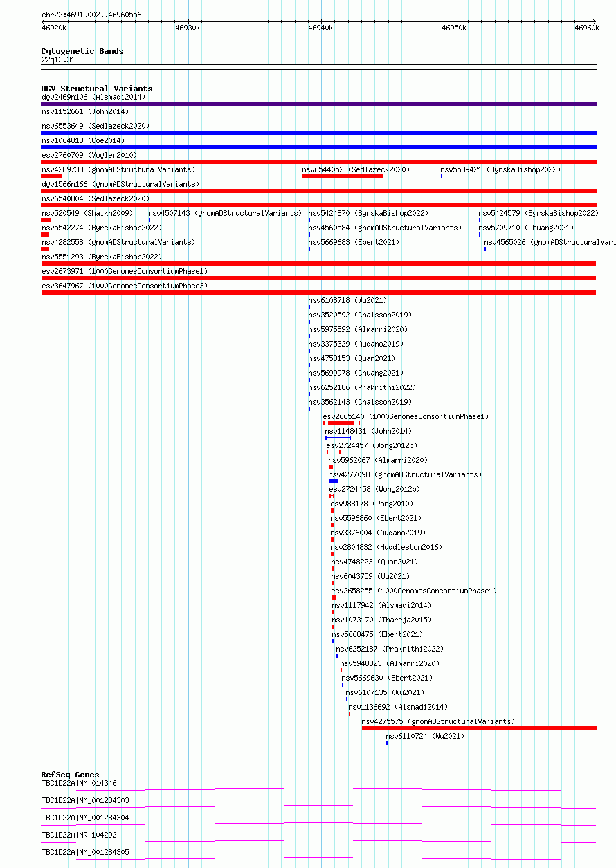
Task: Click the esv2760709 (Vogler2010) label
Action: (x=89, y=156)
